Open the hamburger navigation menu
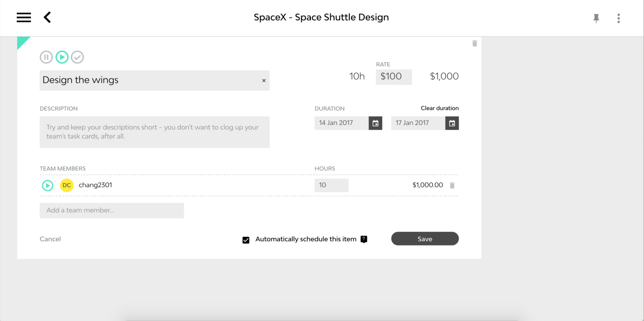 pyautogui.click(x=24, y=17)
